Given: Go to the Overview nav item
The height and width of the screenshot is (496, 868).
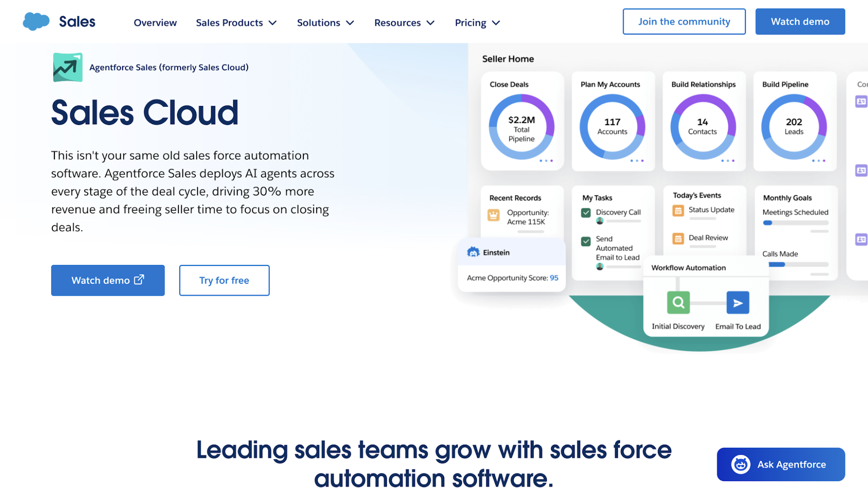Looking at the screenshot, I should click(x=155, y=23).
